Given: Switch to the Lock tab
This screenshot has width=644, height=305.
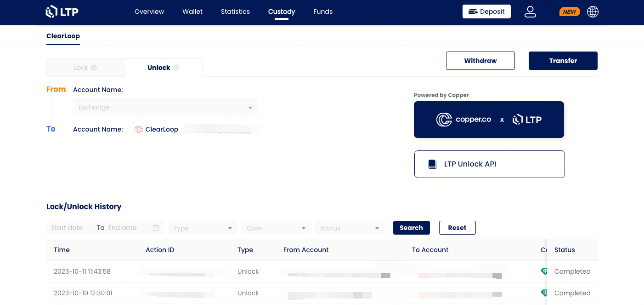Looking at the screenshot, I should [x=85, y=68].
